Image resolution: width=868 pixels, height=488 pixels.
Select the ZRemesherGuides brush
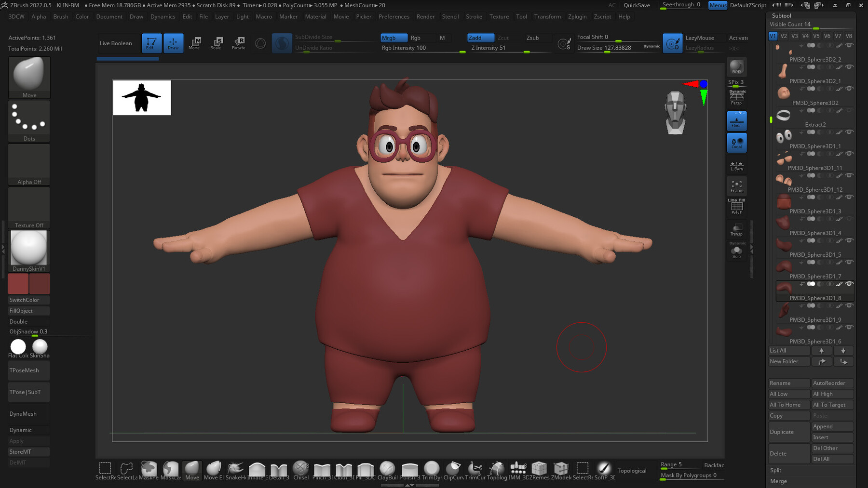[539, 471]
